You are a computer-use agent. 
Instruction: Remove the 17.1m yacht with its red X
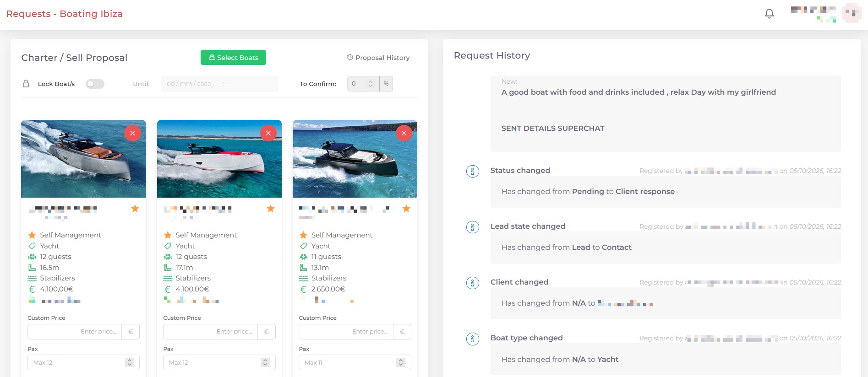click(x=268, y=133)
